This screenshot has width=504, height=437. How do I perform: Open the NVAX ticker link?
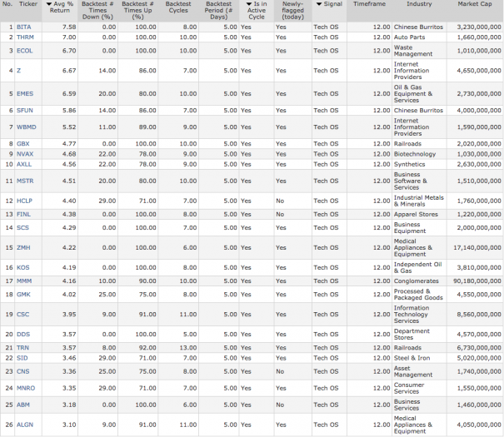pyautogui.click(x=25, y=154)
